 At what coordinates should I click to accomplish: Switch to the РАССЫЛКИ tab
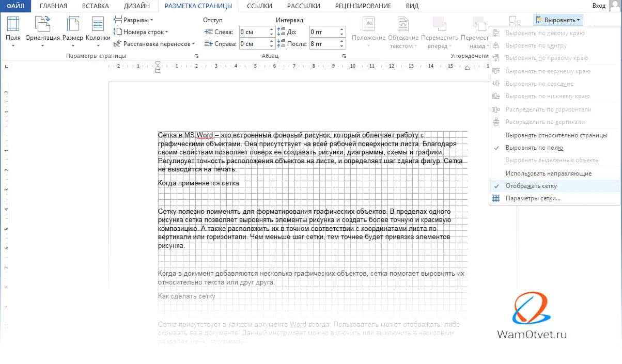tap(305, 6)
